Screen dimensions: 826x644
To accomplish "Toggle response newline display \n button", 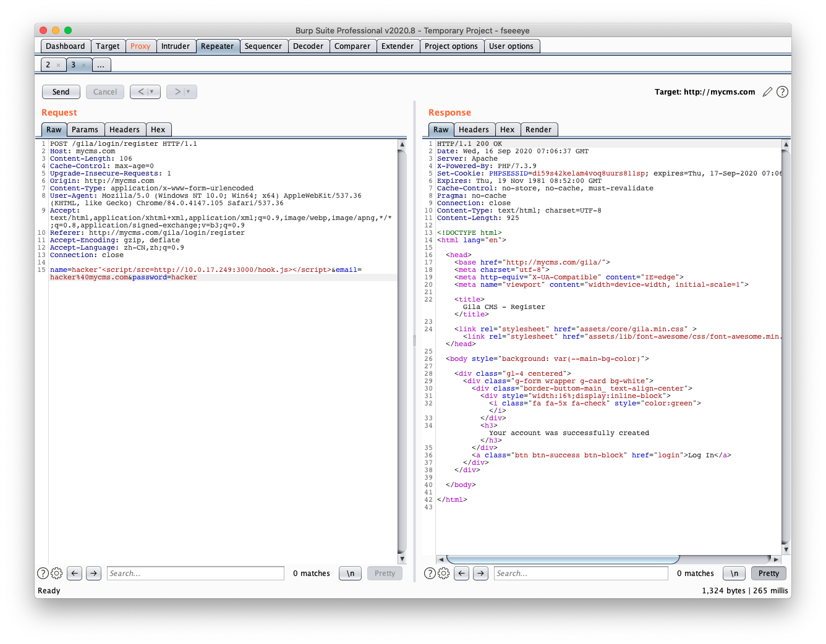I will 734,574.
